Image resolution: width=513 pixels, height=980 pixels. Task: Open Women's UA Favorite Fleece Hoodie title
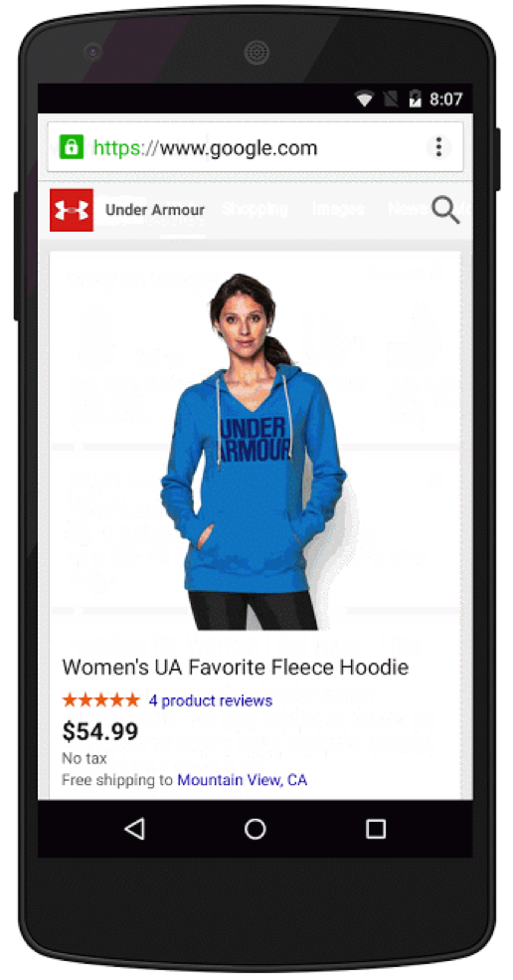236,667
